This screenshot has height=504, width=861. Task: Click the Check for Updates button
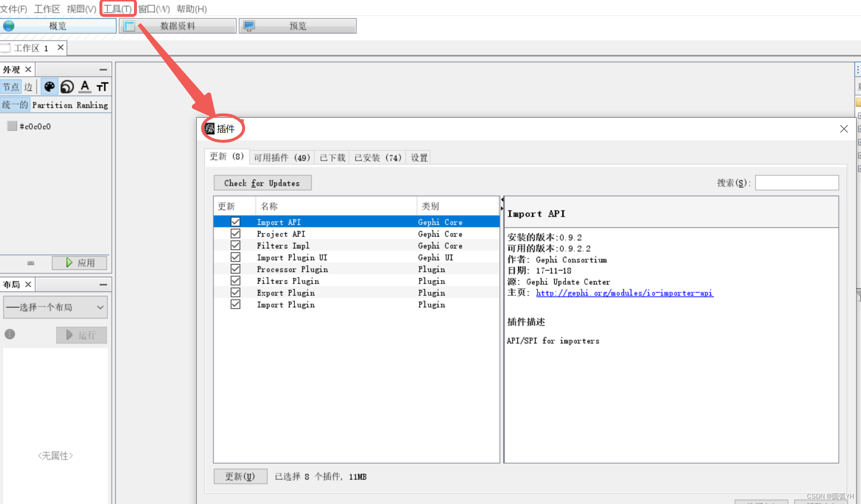pyautogui.click(x=263, y=183)
